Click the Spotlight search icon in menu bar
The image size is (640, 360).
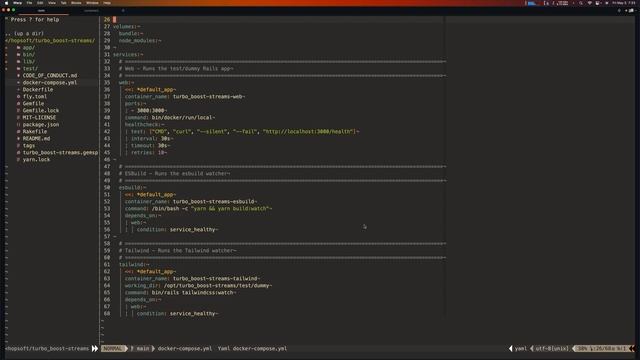[x=581, y=3]
